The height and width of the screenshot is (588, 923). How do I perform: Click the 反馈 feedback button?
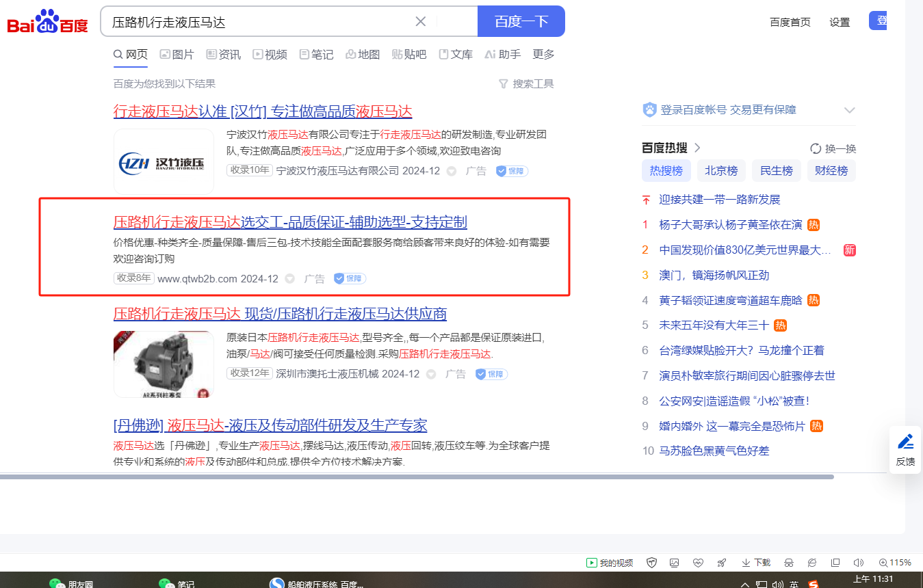905,449
